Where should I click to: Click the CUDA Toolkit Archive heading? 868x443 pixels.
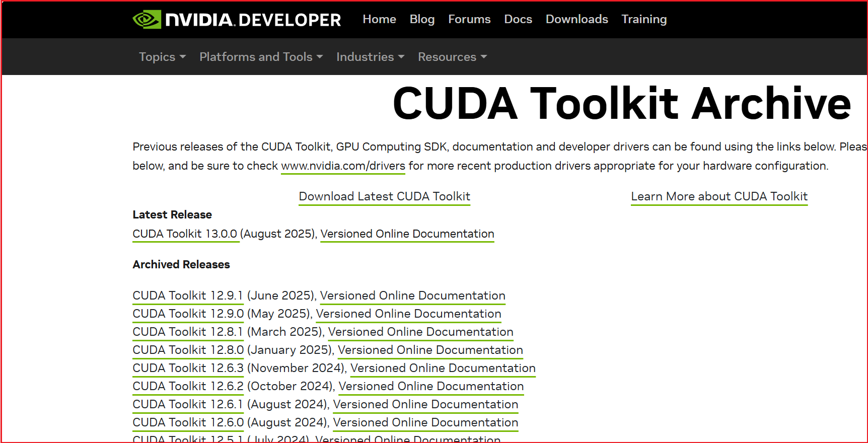coord(622,103)
